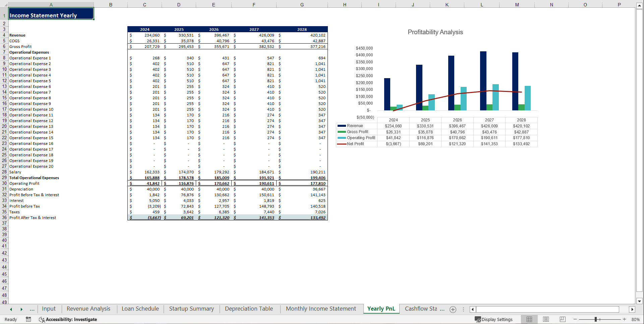Zoom out using the minus icon

click(575, 319)
